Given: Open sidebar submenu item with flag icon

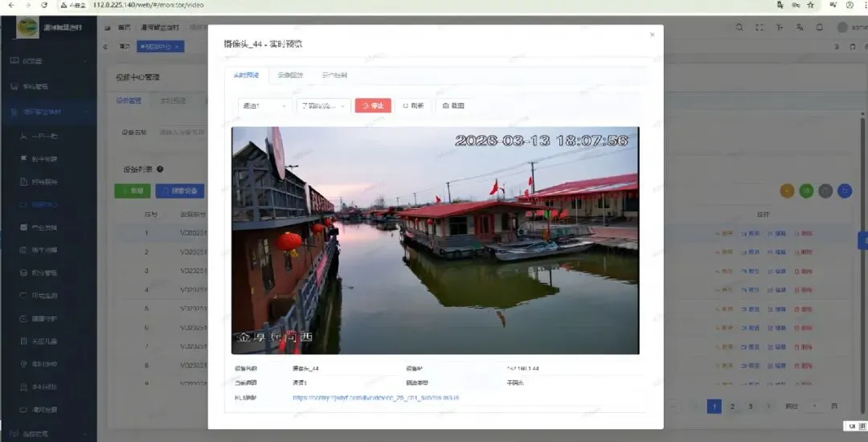Looking at the screenshot, I should [x=49, y=159].
